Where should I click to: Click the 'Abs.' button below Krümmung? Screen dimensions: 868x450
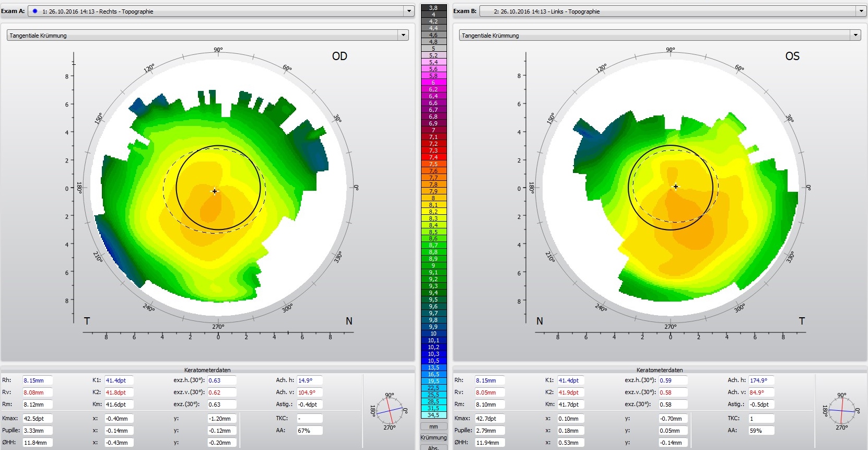[433, 447]
